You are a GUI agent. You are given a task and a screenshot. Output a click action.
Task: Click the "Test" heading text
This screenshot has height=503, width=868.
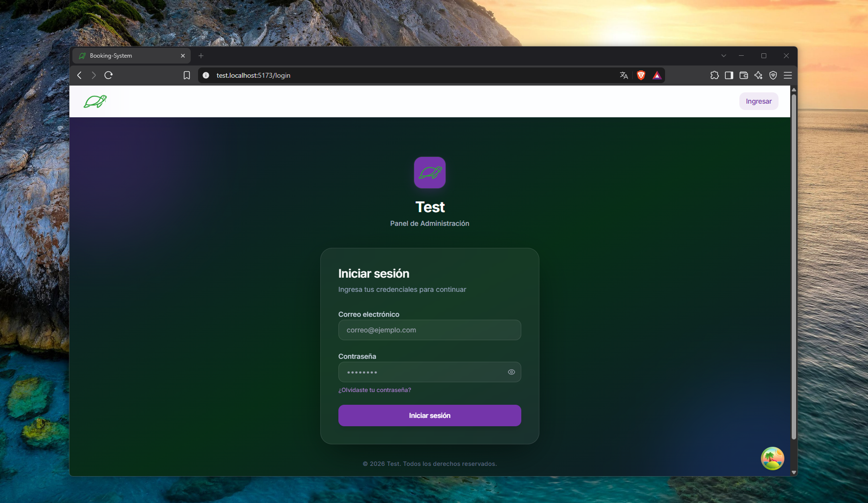coord(430,207)
